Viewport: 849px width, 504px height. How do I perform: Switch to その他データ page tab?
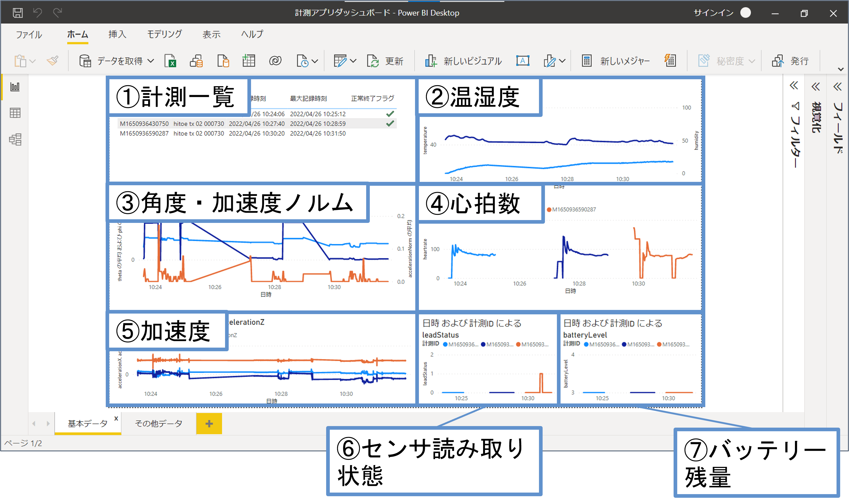tap(159, 423)
